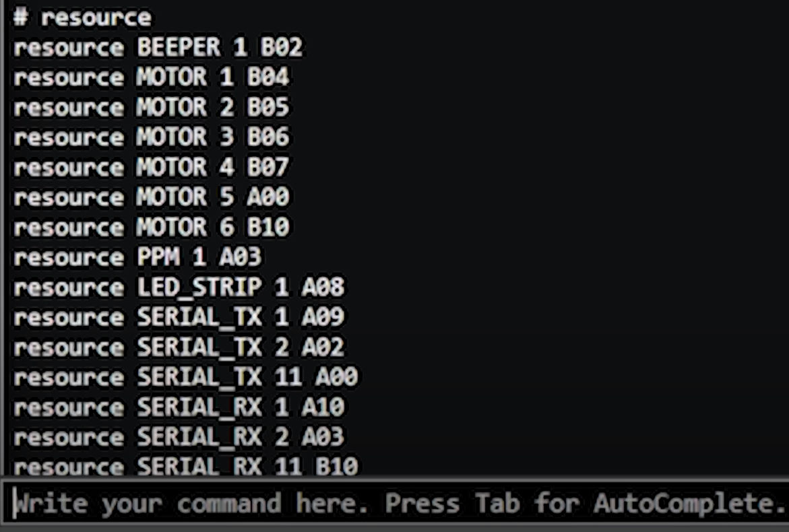Select the 'resource MOTOR 5 A00' line
Screen dimensions: 789x532
pos(151,197)
